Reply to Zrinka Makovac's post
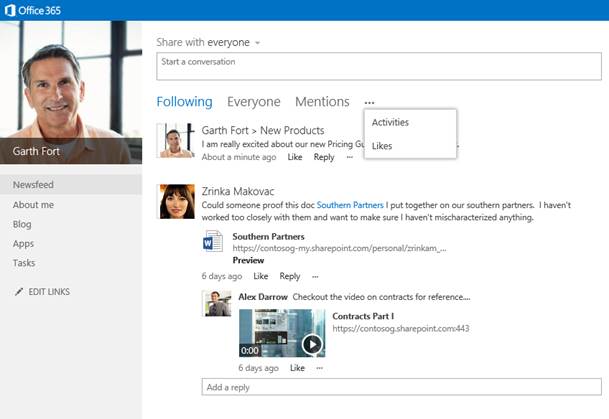 (290, 276)
